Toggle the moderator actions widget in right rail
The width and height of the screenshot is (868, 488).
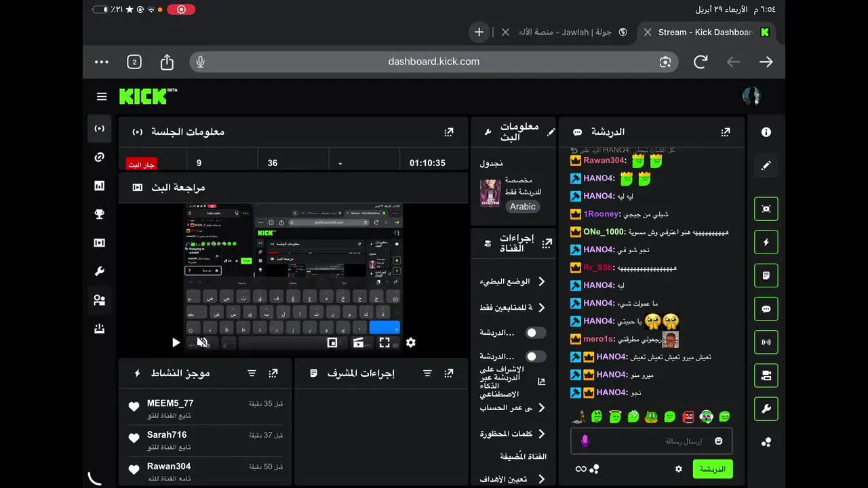coord(766,276)
